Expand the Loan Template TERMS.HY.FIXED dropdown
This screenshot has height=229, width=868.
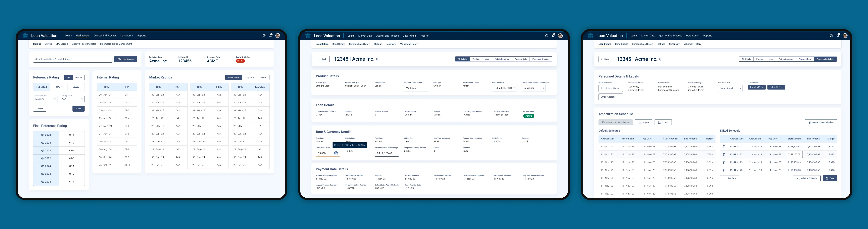click(504, 88)
